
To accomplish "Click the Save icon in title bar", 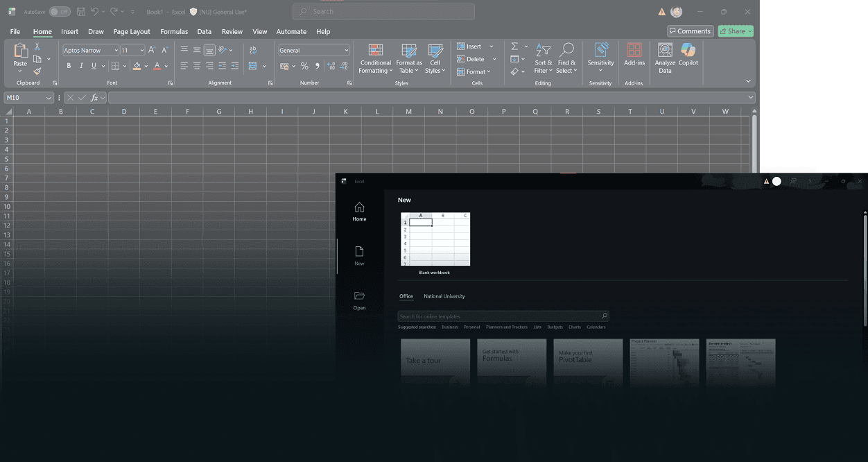I will pos(81,12).
